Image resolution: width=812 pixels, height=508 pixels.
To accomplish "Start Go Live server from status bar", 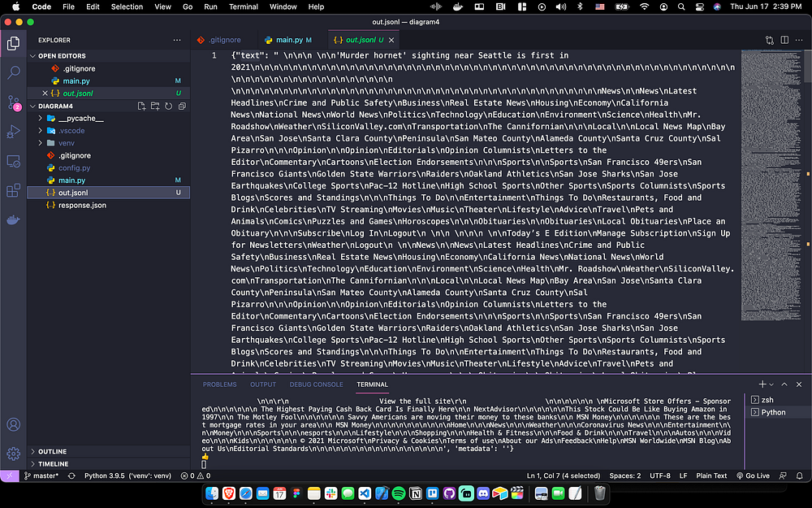I will pos(753,475).
